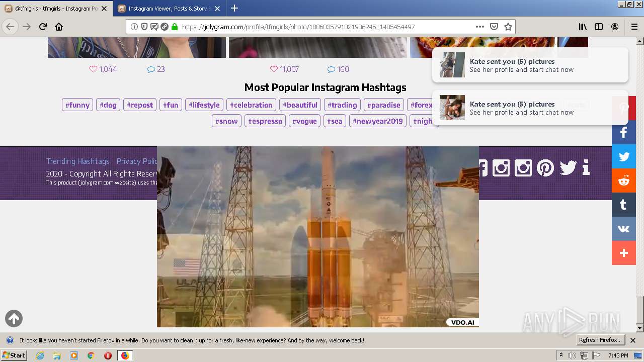Open the #trading hashtag
The image size is (644, 362).
click(x=342, y=105)
